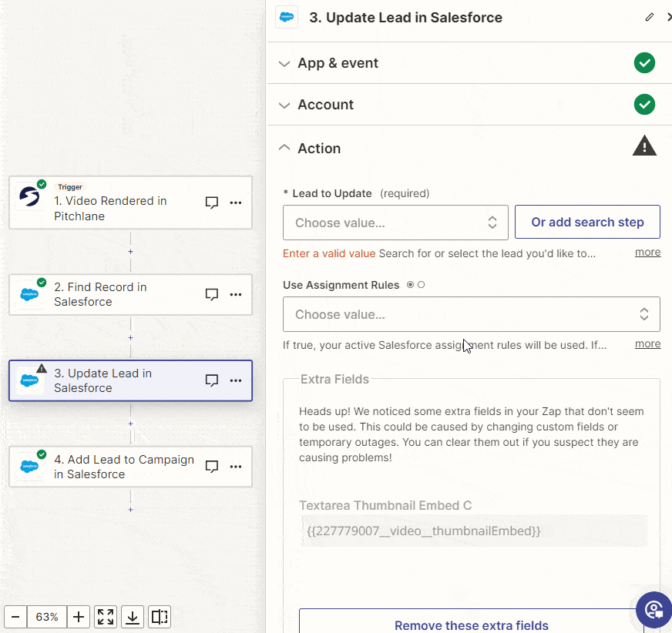
Task: Click Textarea Thumbnail Embed C field value
Action: point(475,531)
